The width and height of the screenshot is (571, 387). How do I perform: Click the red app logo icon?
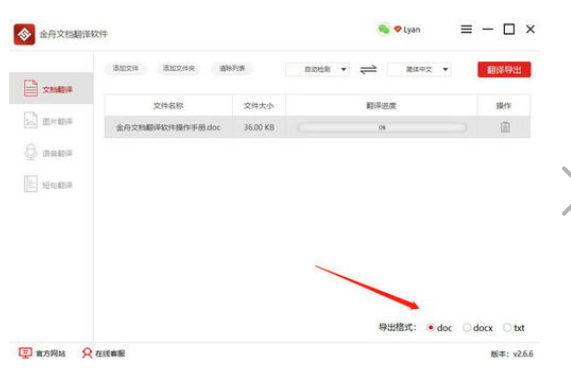24,34
